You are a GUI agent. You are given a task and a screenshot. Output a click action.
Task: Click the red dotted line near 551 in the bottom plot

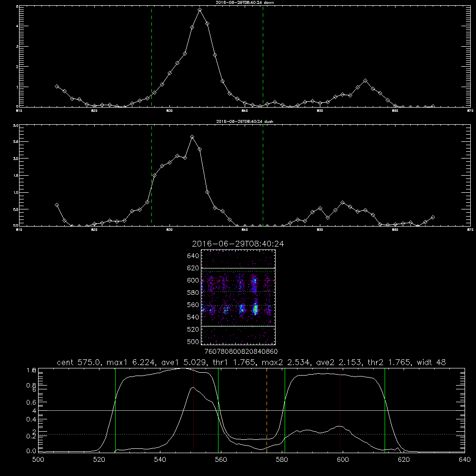[x=193, y=410]
